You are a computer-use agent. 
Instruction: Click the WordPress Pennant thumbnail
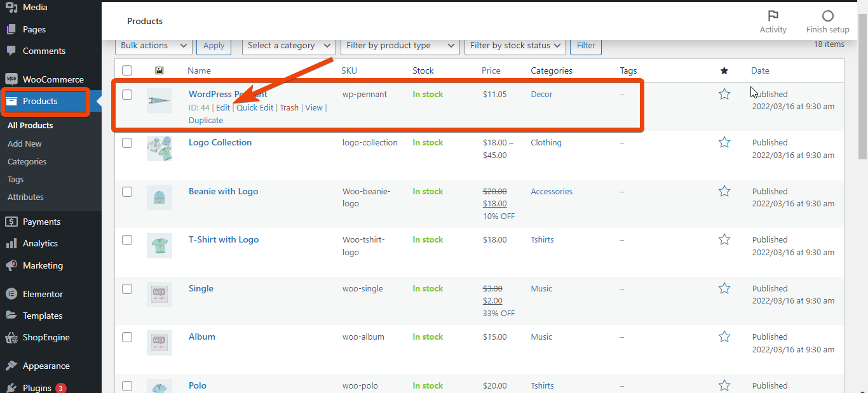click(159, 100)
